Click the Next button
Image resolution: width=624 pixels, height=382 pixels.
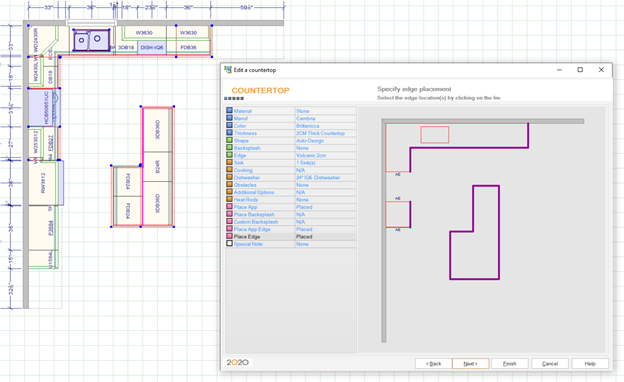click(x=470, y=364)
